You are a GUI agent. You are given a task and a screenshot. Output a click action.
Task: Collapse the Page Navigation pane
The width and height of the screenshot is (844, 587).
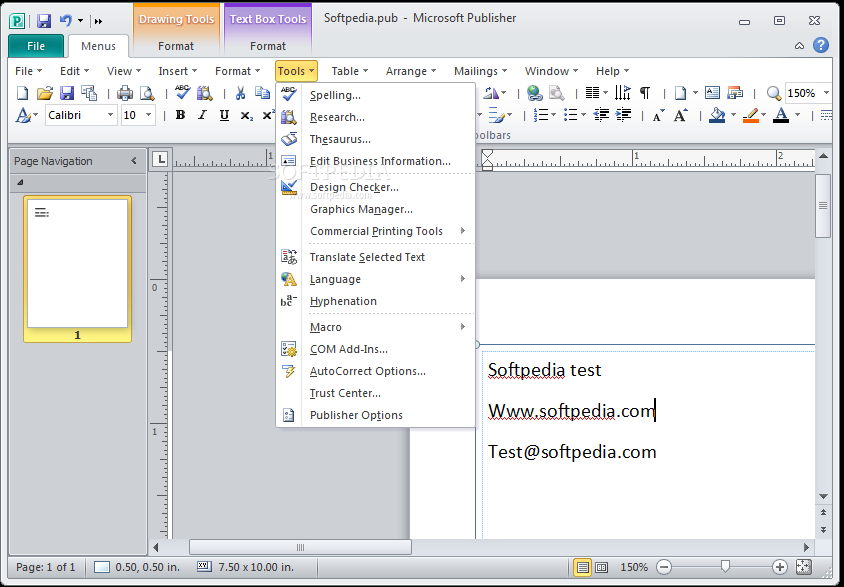(134, 161)
